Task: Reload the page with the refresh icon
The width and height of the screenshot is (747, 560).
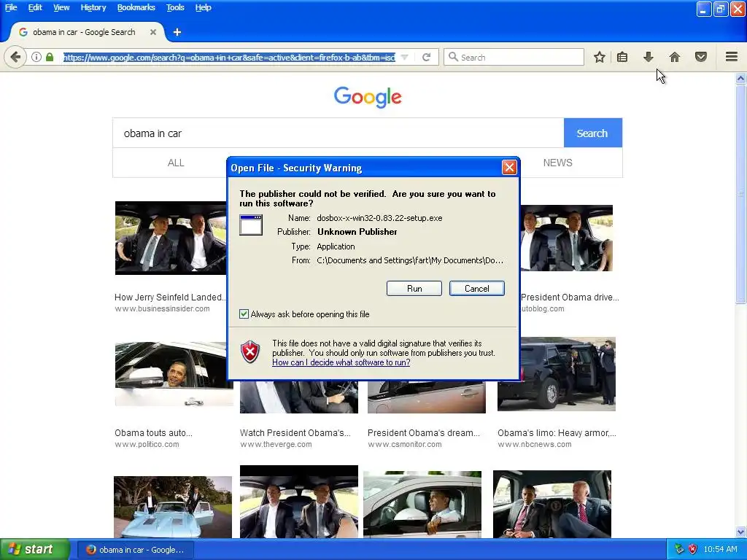Action: point(426,57)
